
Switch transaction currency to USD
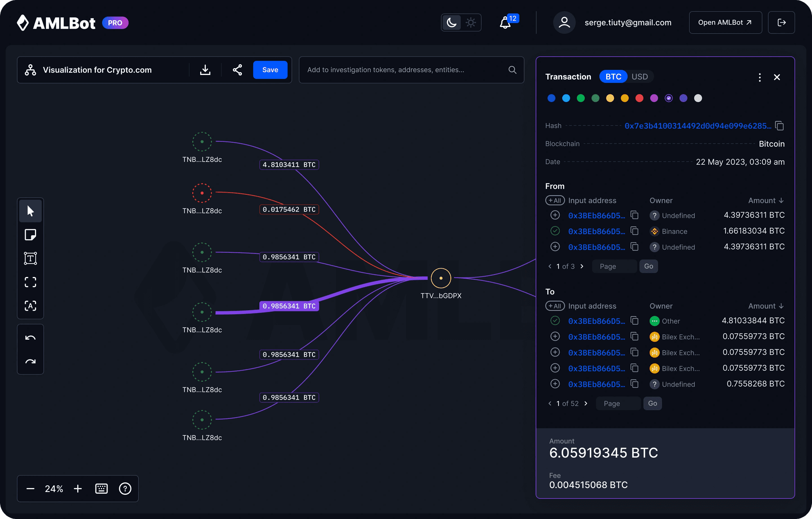(640, 77)
